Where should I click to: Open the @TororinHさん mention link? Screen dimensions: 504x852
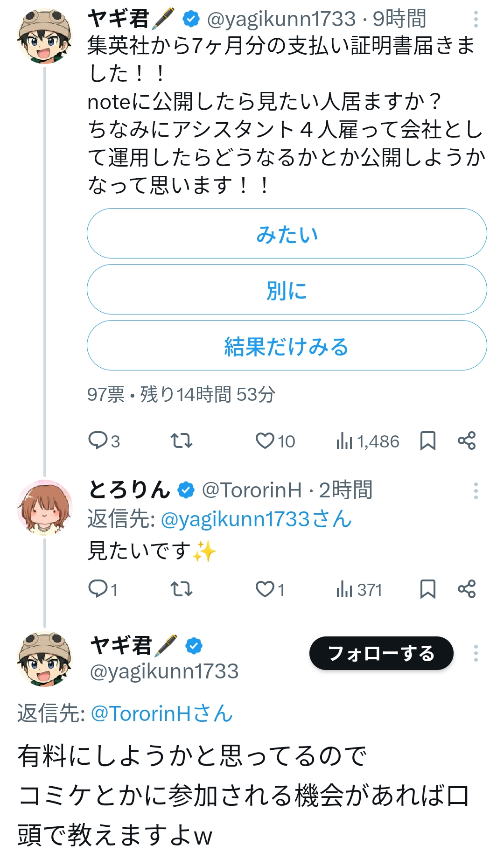click(x=161, y=713)
